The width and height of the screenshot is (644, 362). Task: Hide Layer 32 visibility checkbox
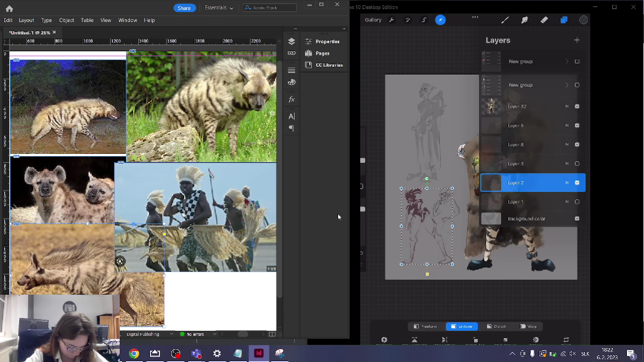577,106
